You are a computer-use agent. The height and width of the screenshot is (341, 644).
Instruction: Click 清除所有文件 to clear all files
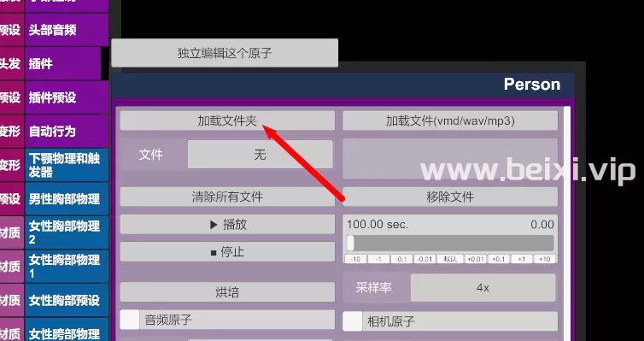pos(227,197)
